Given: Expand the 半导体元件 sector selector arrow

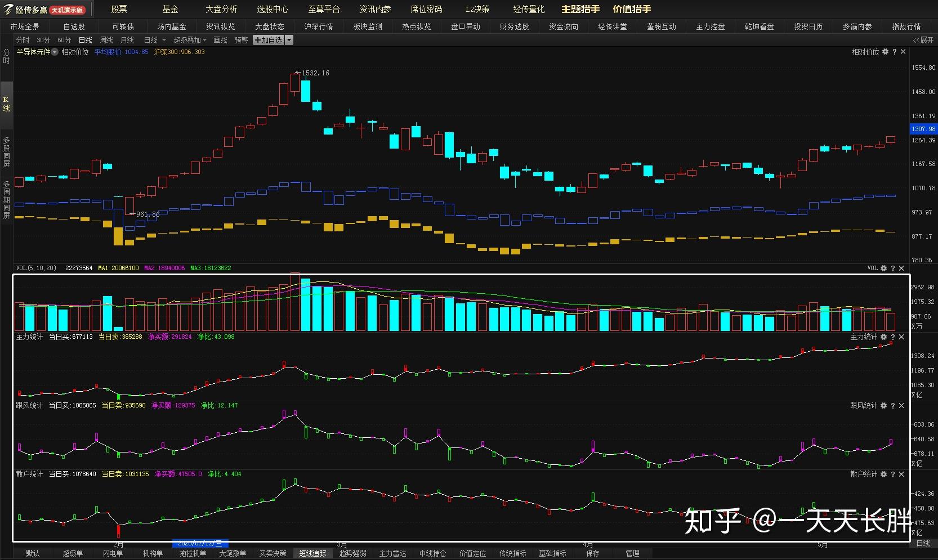Looking at the screenshot, I should tap(55, 52).
